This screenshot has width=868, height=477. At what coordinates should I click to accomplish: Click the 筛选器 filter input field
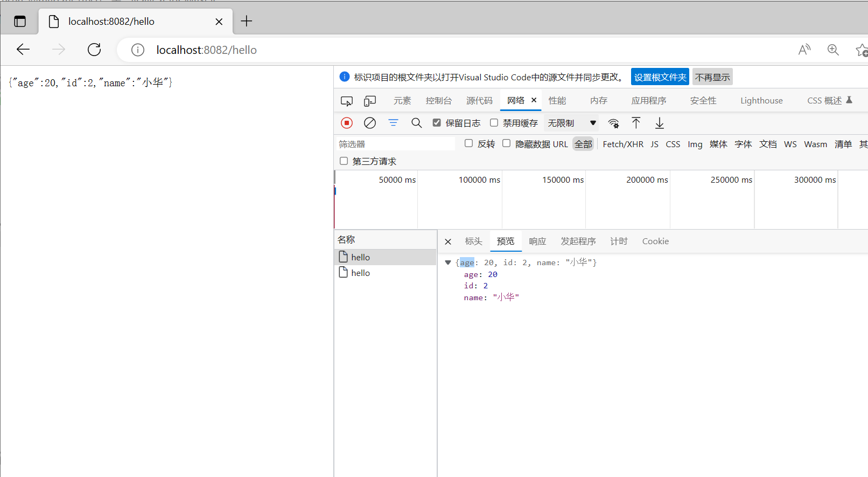click(395, 144)
